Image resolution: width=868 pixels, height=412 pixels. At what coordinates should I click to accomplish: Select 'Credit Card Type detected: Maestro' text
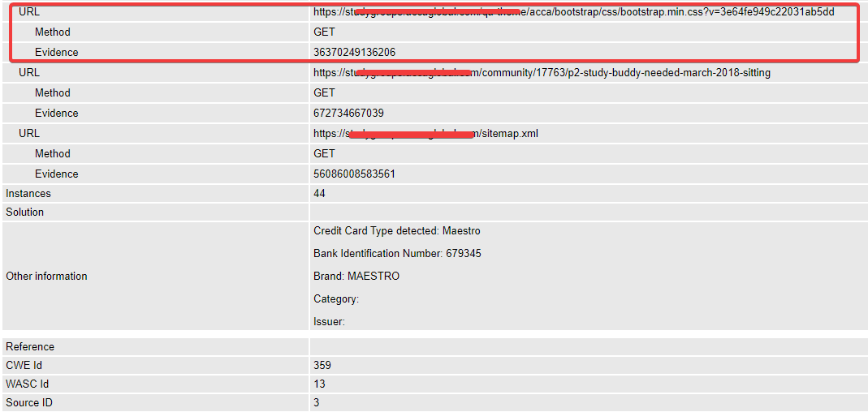tap(397, 230)
